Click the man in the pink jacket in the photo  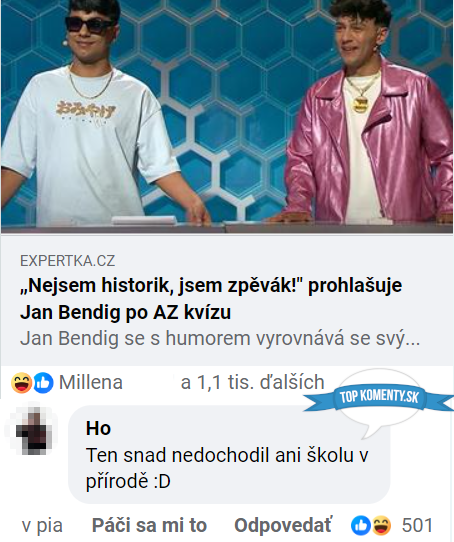[367, 114]
